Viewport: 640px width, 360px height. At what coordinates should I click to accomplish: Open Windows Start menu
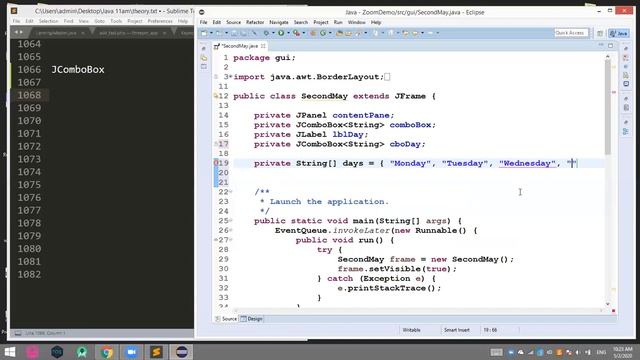pyautogui.click(x=10, y=352)
